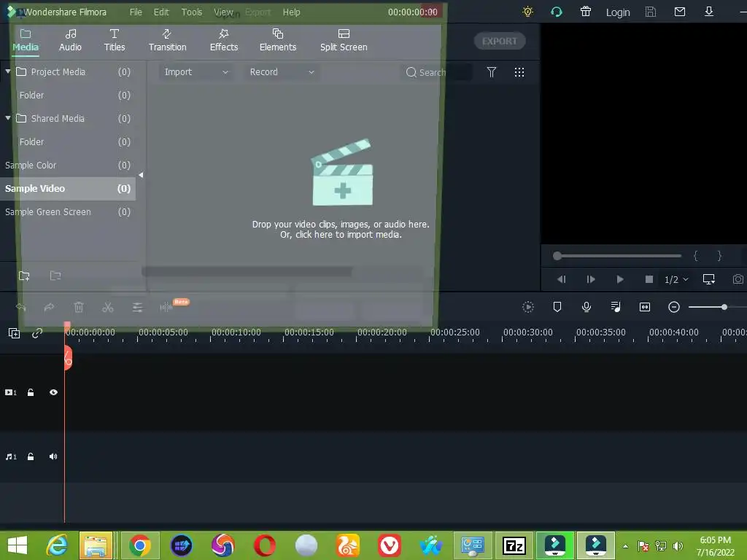Open the Import dropdown

[x=196, y=72]
